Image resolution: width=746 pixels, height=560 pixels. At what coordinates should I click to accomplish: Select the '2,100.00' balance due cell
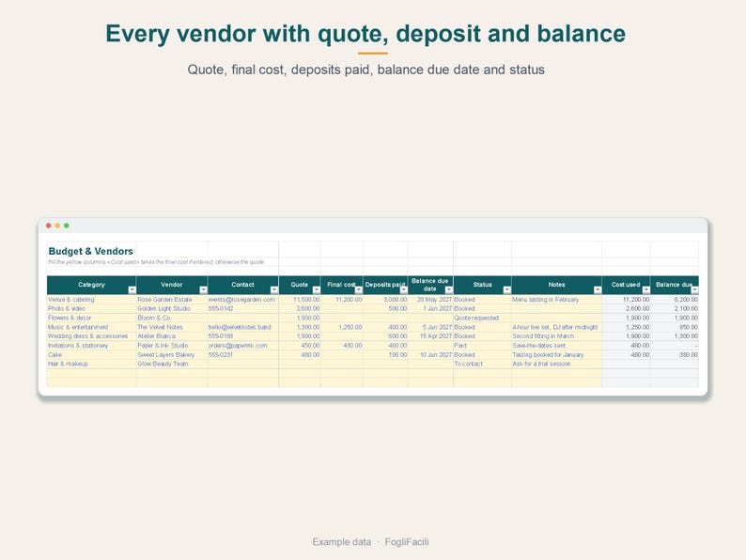tap(675, 309)
